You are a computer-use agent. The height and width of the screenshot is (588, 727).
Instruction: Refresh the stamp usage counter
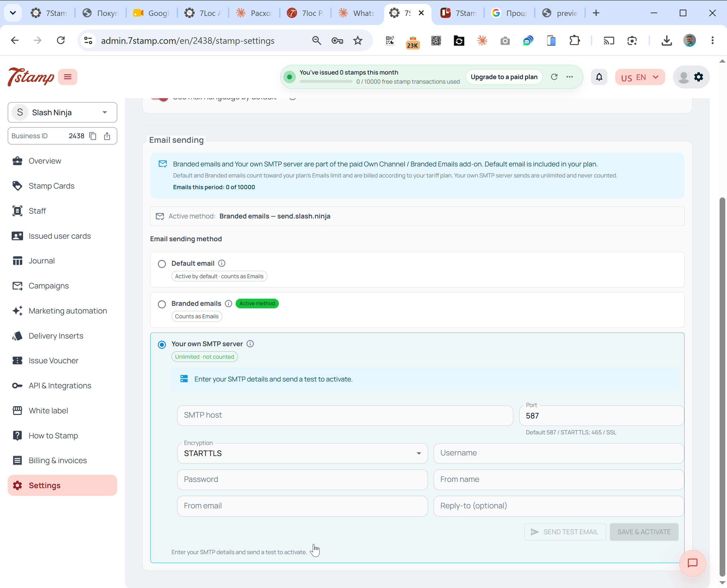[x=554, y=77]
